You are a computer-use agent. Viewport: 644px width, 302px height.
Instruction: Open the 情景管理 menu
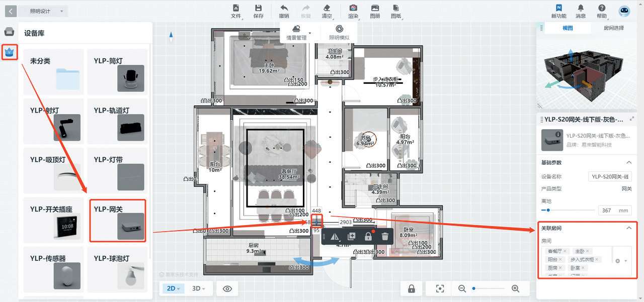pyautogui.click(x=296, y=32)
